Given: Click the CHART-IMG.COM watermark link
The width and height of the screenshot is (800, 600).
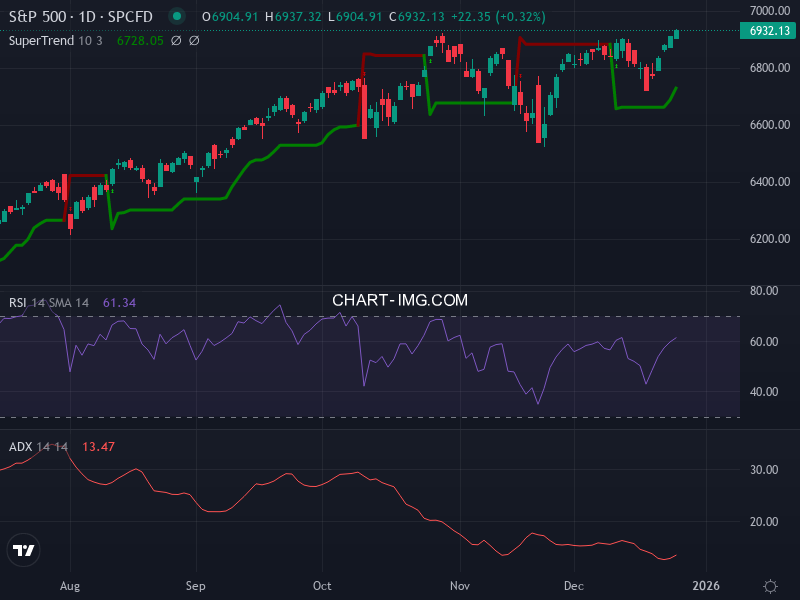Looking at the screenshot, I should tap(400, 299).
